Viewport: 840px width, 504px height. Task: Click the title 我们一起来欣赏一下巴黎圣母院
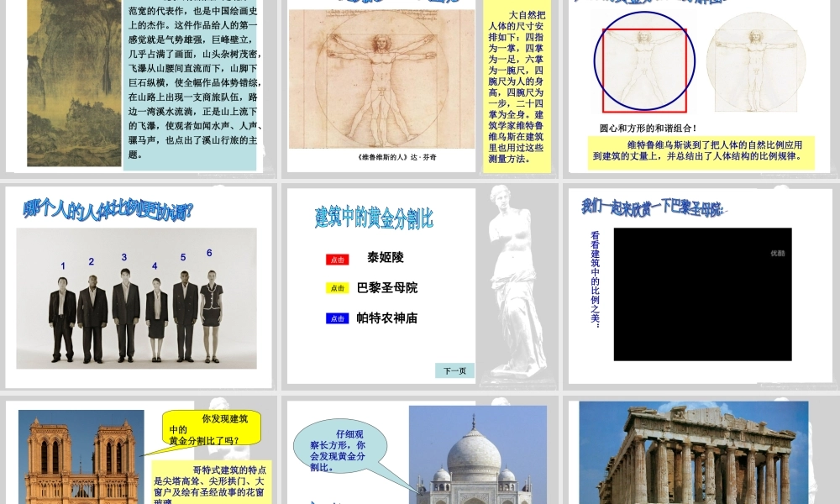653,207
